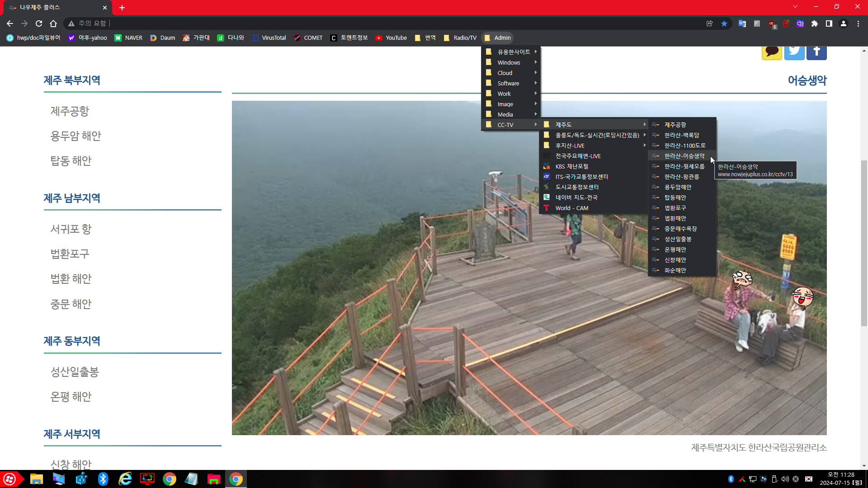Viewport: 868px width, 488px height.
Task: Toggle the browser side panel
Action: [x=829, y=23]
